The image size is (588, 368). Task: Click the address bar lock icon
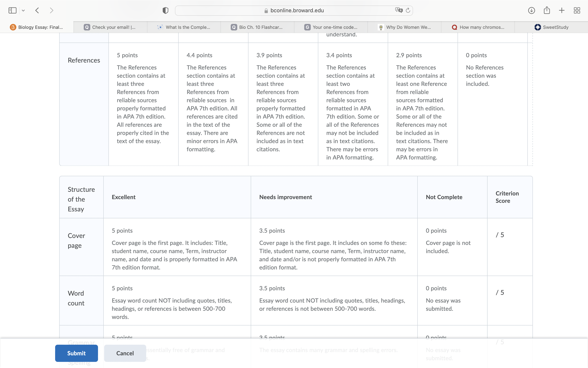tap(266, 10)
